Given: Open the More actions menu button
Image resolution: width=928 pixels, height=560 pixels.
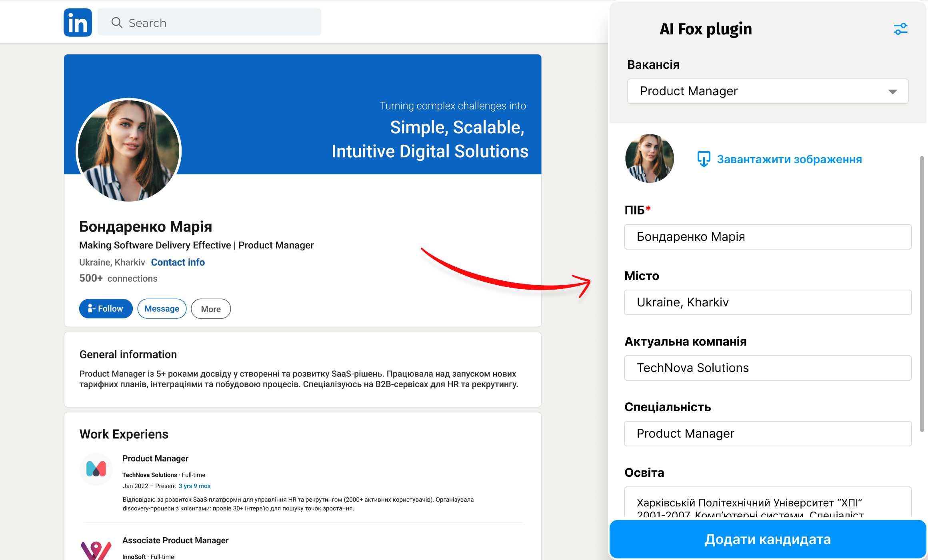Looking at the screenshot, I should [211, 309].
